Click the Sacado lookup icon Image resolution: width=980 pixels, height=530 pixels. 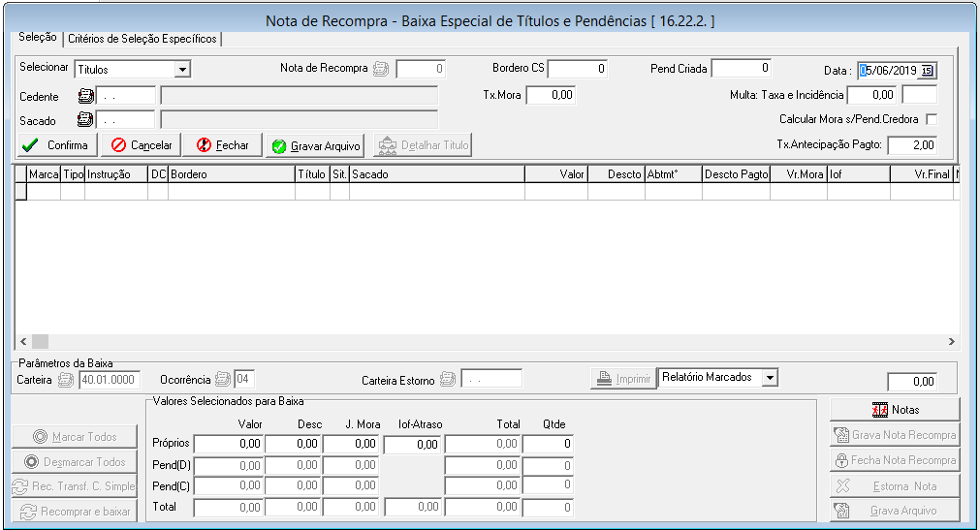[84, 120]
